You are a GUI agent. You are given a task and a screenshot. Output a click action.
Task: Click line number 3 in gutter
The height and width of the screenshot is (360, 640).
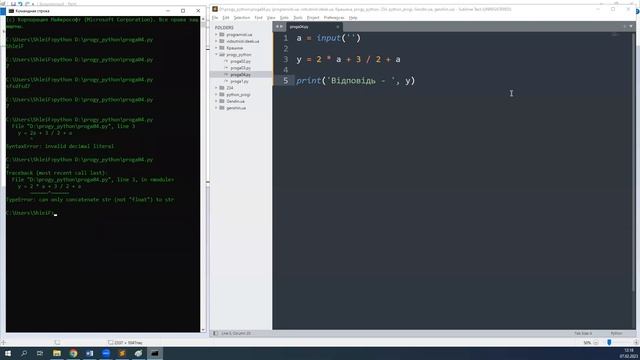tap(286, 60)
